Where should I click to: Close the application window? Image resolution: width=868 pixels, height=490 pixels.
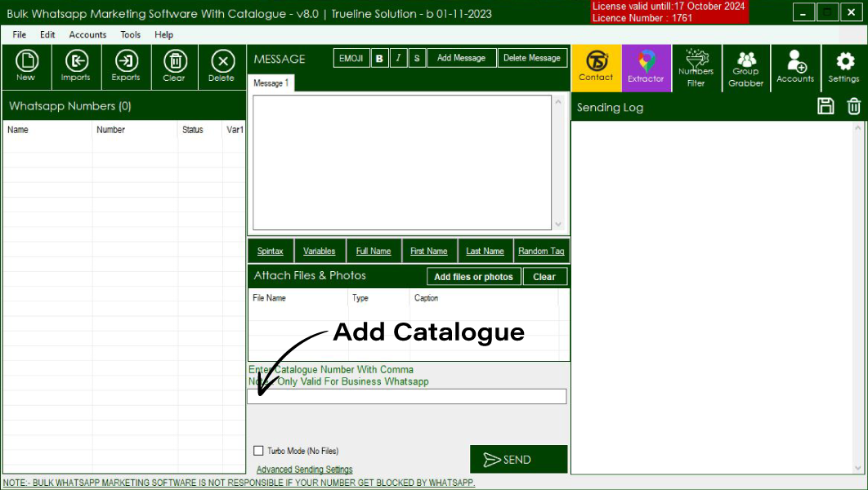(x=852, y=13)
